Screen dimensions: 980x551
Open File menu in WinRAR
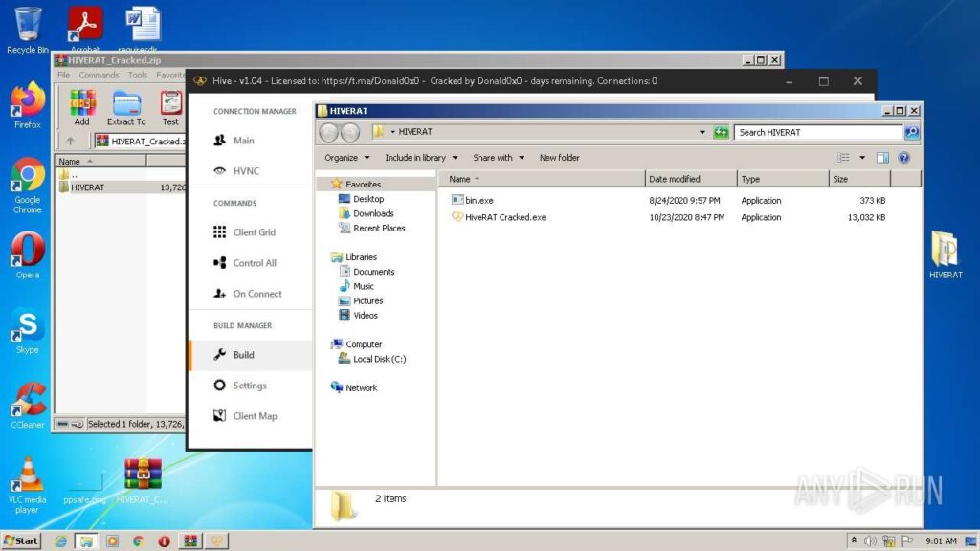(x=64, y=75)
